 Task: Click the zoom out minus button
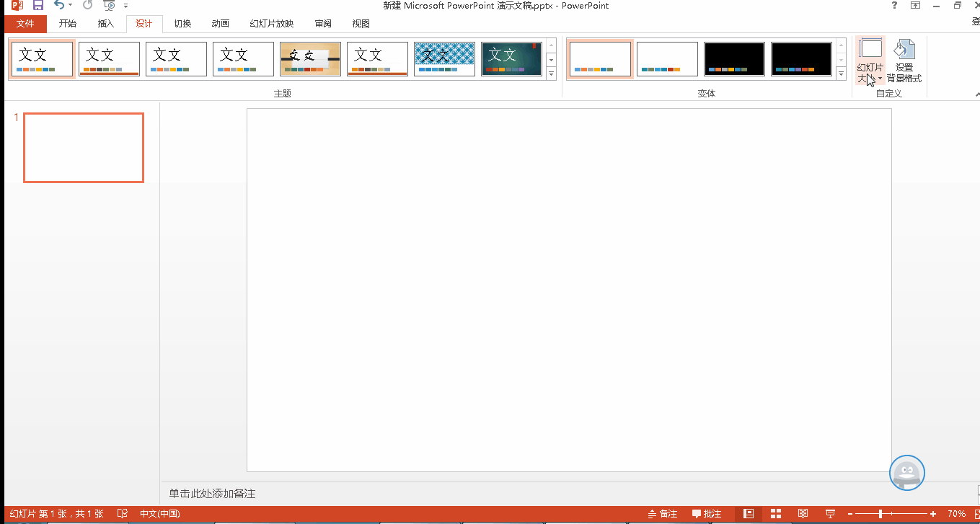[x=850, y=514]
